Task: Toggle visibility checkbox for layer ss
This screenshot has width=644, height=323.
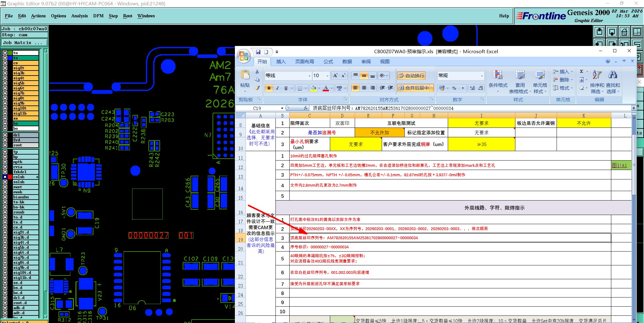Action: [x=5, y=118]
